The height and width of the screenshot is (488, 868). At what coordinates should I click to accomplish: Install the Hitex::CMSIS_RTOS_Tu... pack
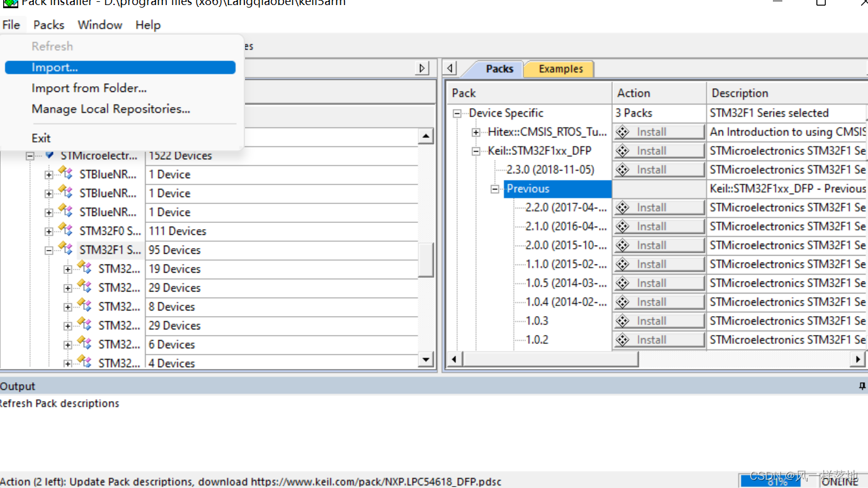pos(659,132)
